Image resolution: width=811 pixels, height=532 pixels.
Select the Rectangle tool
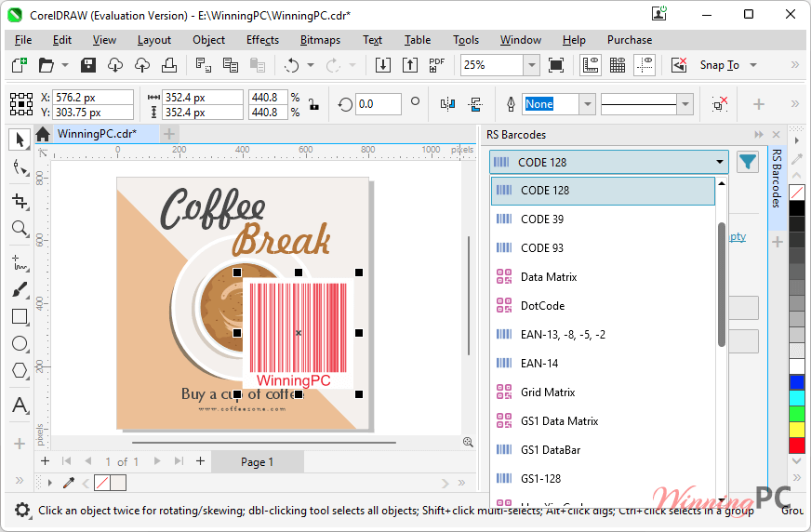click(20, 316)
